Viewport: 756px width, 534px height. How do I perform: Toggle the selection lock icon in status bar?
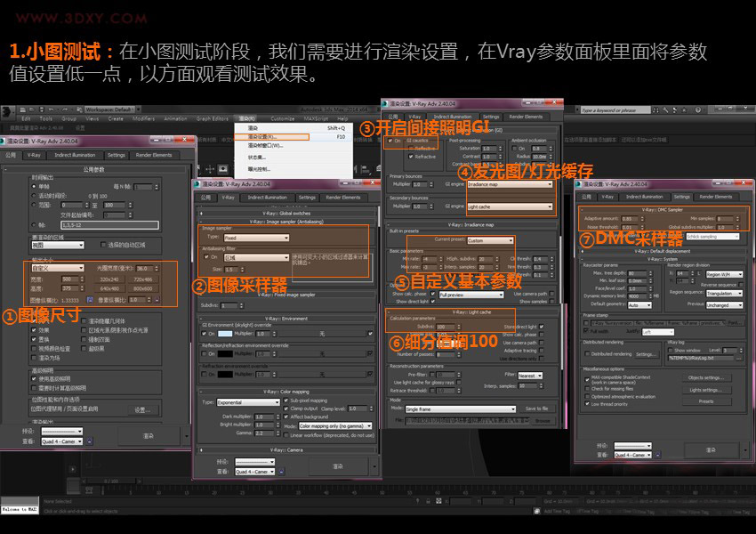428,501
